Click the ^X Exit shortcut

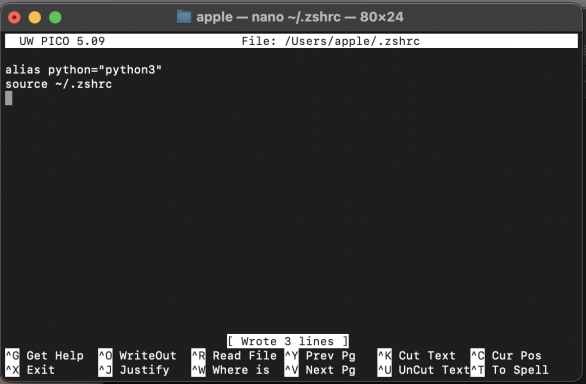point(30,370)
